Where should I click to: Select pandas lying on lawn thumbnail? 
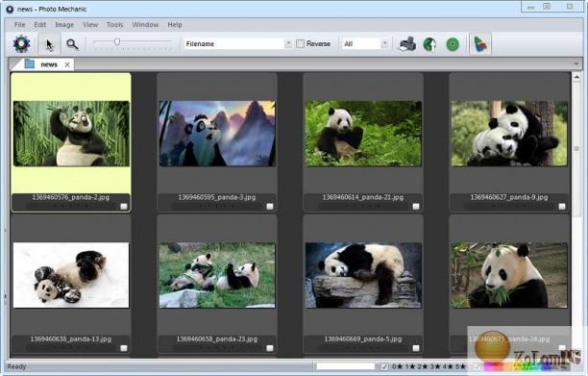pyautogui.click(x=217, y=275)
